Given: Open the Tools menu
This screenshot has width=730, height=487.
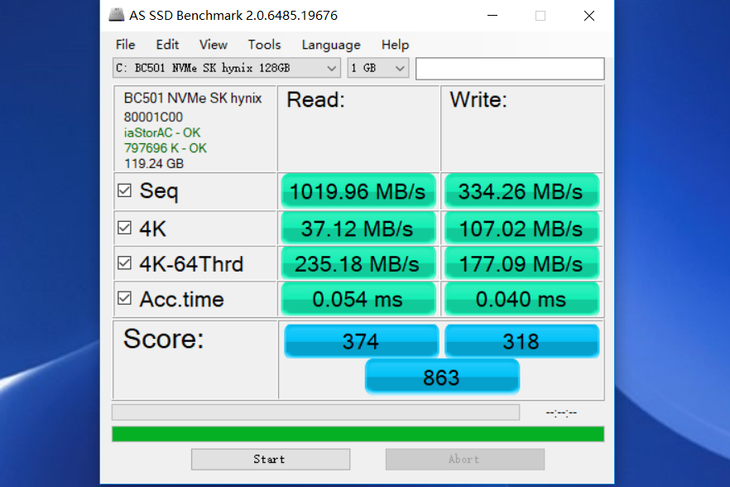Looking at the screenshot, I should pyautogui.click(x=264, y=45).
